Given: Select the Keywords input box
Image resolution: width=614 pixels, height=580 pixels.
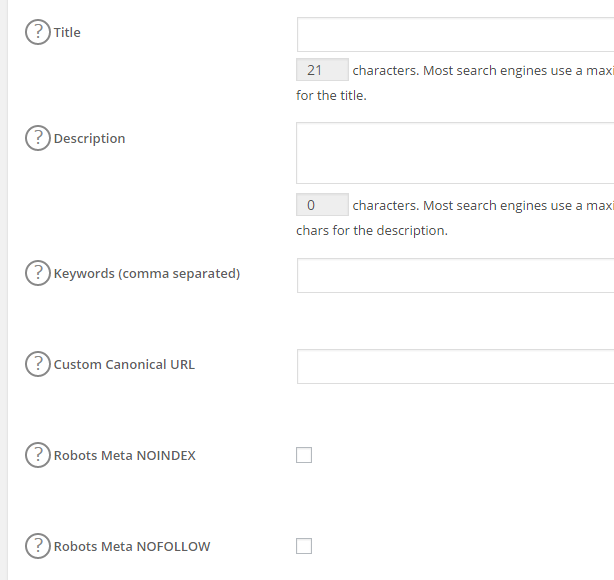Looking at the screenshot, I should [455, 275].
